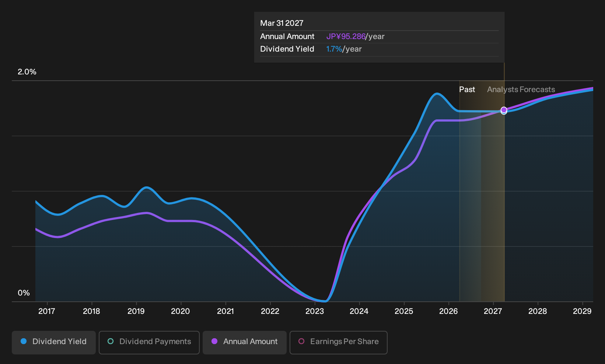Screen dimensions: 605x364
Task: Select the 2017 x-axis year label
Action: pyautogui.click(x=47, y=311)
